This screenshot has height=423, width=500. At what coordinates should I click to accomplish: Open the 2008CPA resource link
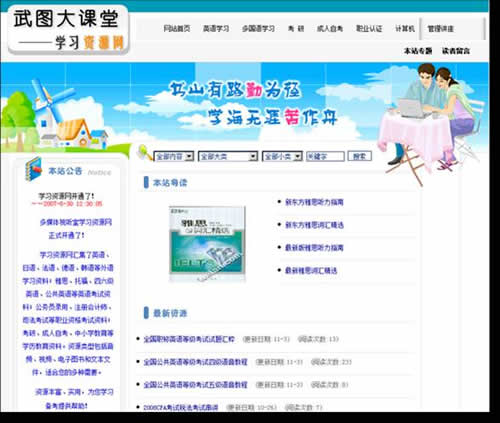coord(181,407)
